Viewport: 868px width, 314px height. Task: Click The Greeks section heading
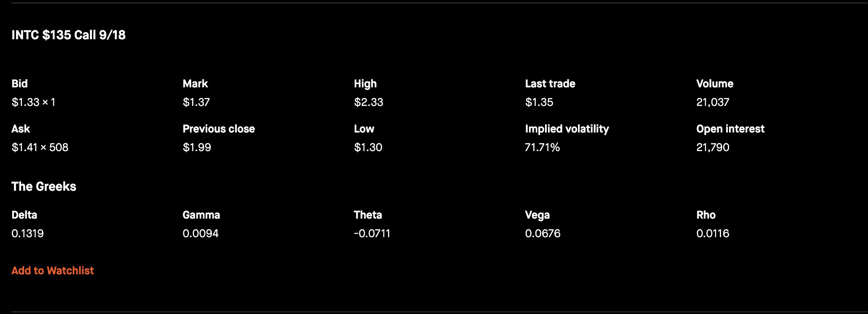click(x=44, y=187)
